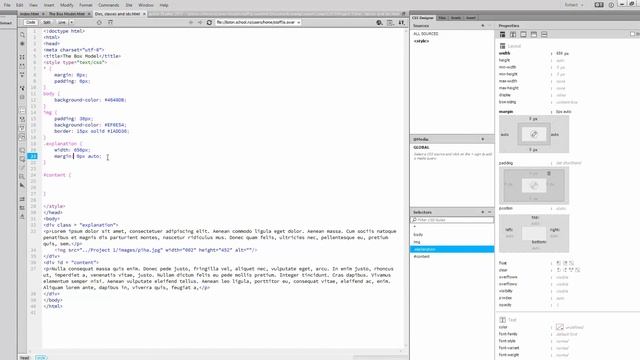Click the refresh icon beside the file address
640x360 pixels.
(209, 22)
